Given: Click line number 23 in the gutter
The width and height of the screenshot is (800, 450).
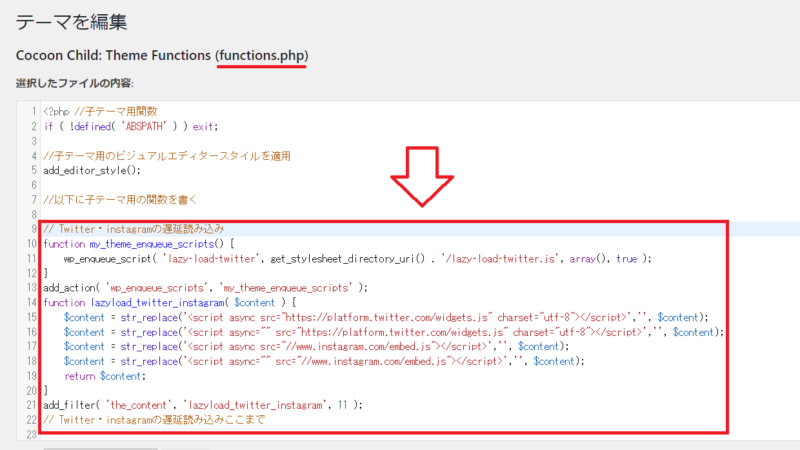Looking at the screenshot, I should point(32,434).
